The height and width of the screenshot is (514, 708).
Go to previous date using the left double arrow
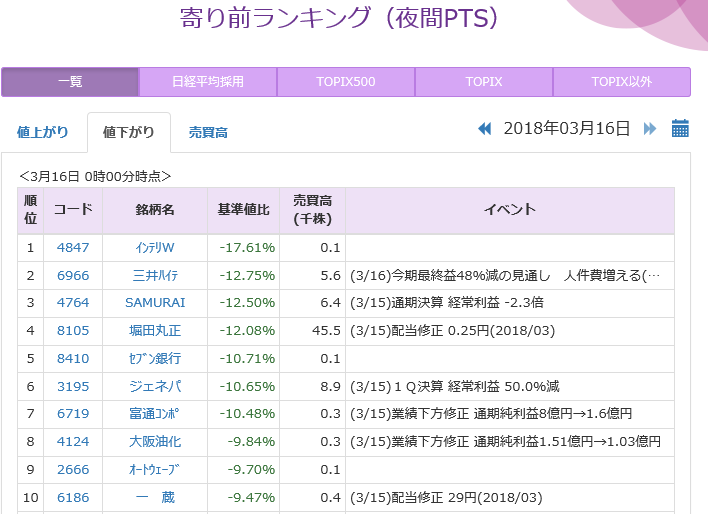coord(484,129)
